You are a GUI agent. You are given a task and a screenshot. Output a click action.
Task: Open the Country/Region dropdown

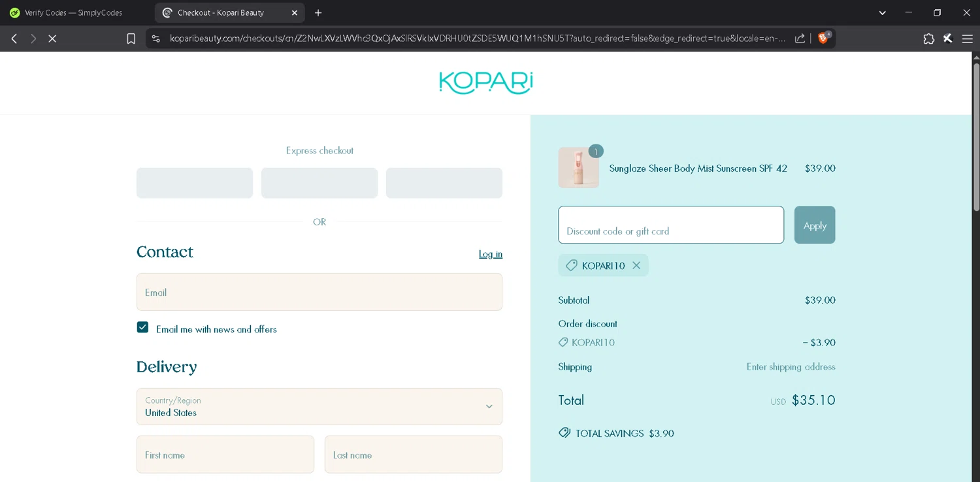[x=319, y=406]
